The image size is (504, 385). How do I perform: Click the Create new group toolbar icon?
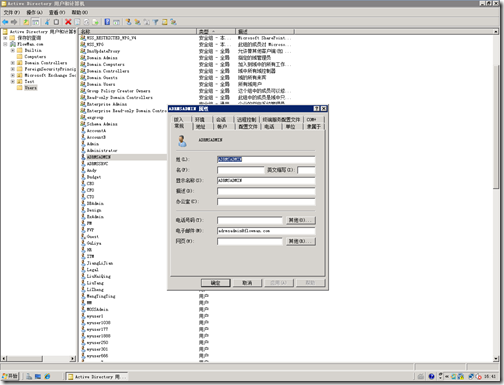point(137,22)
